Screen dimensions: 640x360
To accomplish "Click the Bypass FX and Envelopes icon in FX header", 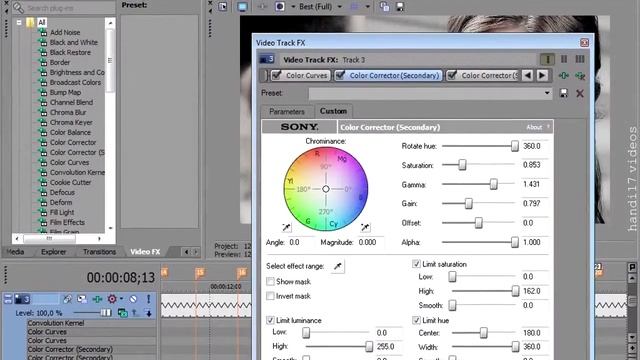I will [547, 60].
